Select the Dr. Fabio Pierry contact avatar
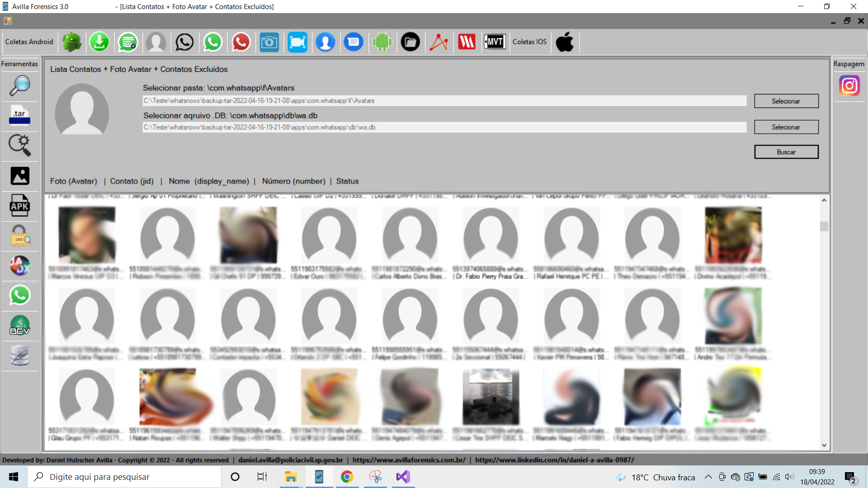This screenshot has height=488, width=868. [x=491, y=235]
